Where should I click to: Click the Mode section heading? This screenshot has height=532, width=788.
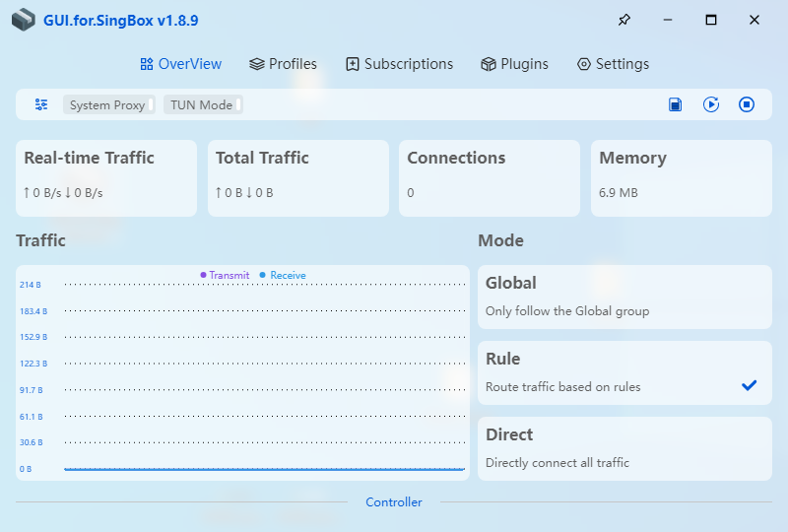pos(500,240)
